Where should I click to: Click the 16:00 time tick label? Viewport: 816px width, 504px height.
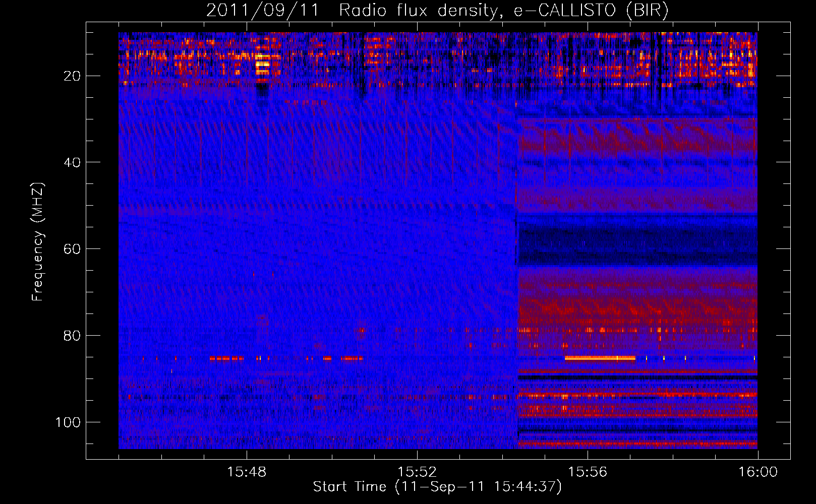coord(758,472)
